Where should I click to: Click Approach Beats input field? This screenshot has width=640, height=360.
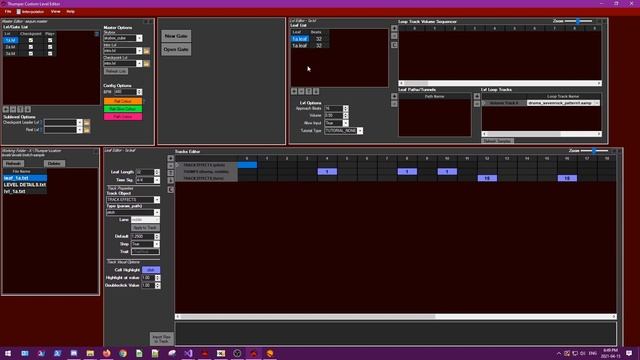334,109
